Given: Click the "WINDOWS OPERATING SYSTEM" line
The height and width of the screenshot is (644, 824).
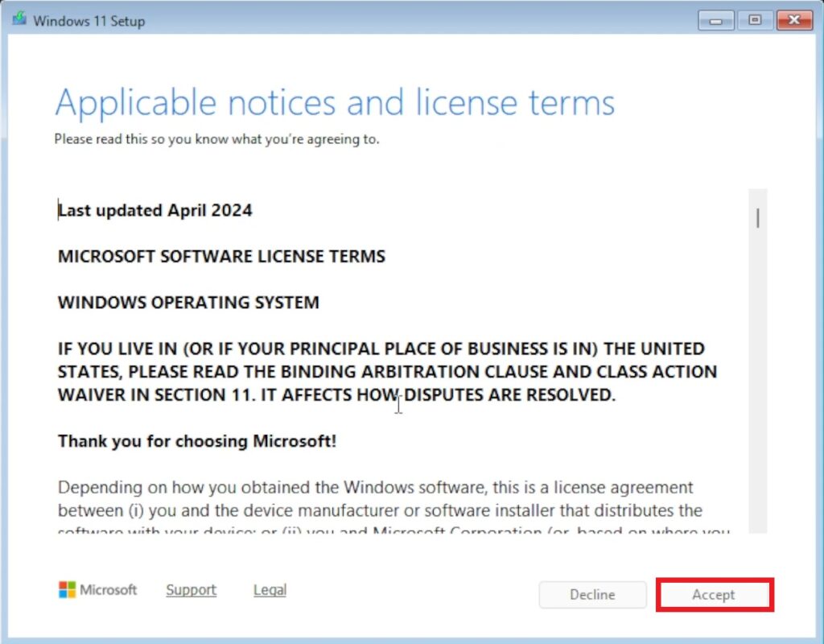Looking at the screenshot, I should 188,303.
